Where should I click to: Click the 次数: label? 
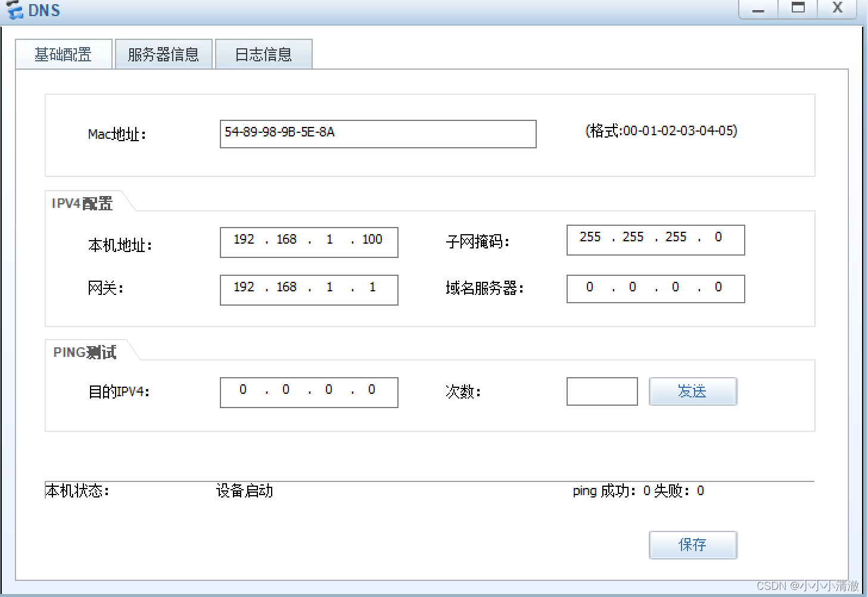coord(463,391)
